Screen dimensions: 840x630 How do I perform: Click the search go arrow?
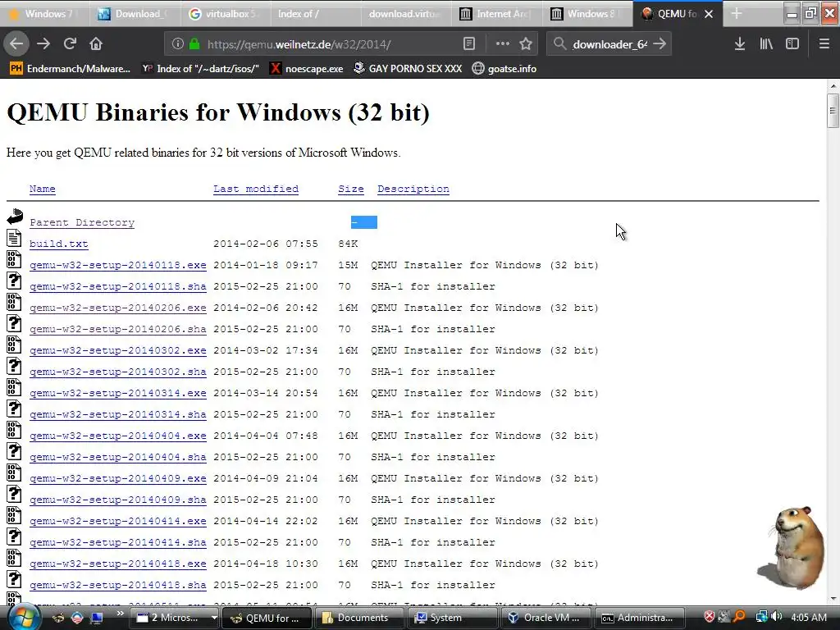click(x=660, y=44)
